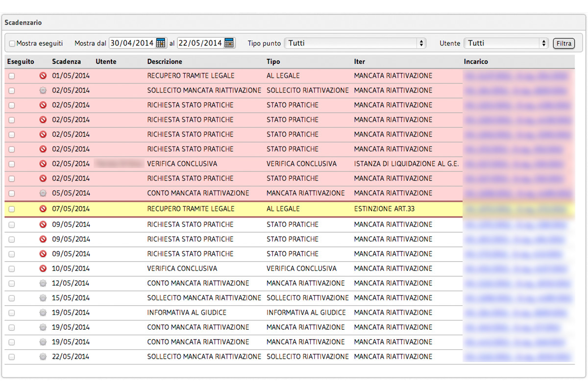This screenshot has height=392, width=588.
Task: Click the Scadenzario panel title
Action: point(23,23)
